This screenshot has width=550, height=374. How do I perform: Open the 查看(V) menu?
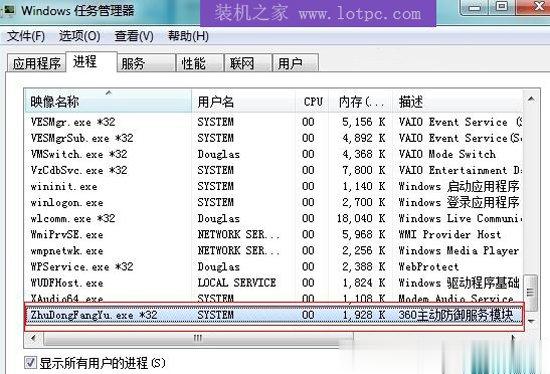(134, 36)
